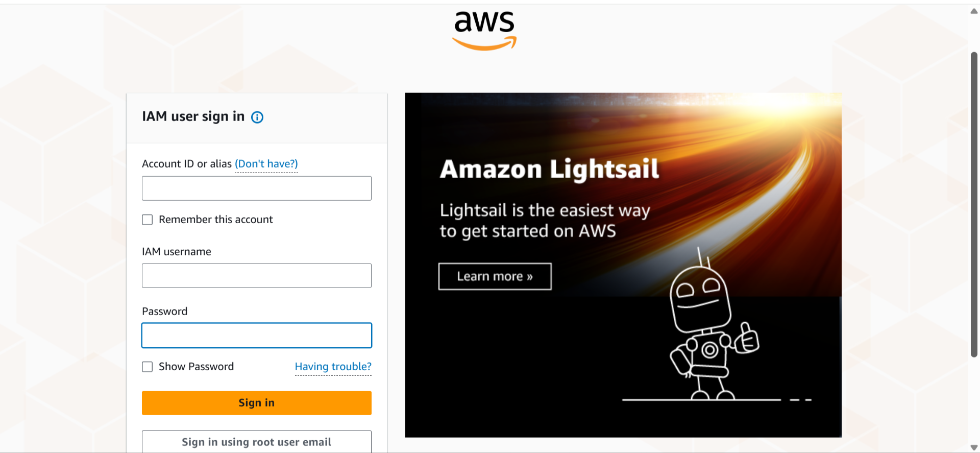Click into the IAM username field
Image resolution: width=980 pixels, height=453 pixels.
(x=256, y=276)
